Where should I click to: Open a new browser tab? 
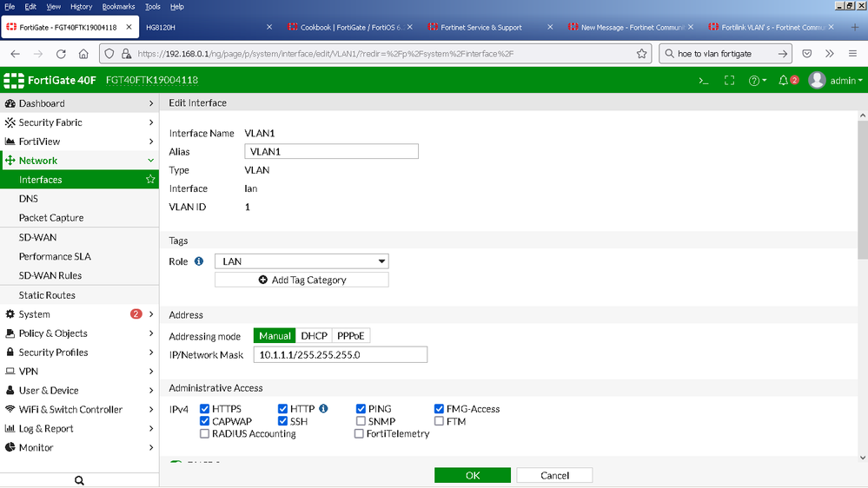(x=855, y=27)
